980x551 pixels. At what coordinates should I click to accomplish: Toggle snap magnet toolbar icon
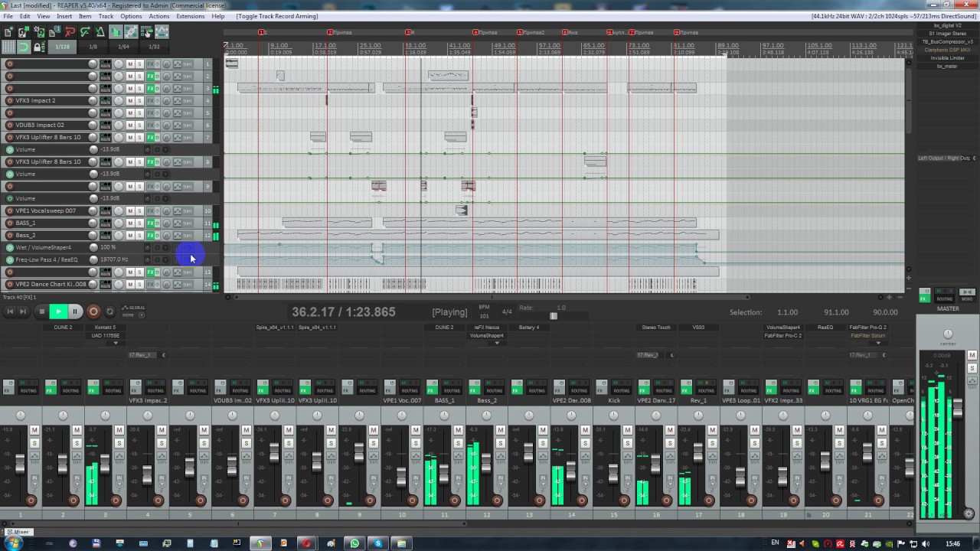click(24, 47)
